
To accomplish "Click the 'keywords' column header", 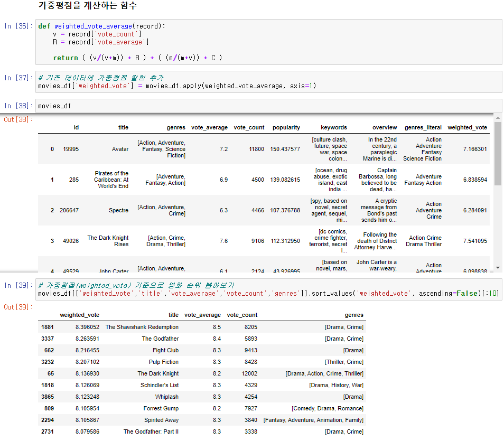I will pos(334,127).
